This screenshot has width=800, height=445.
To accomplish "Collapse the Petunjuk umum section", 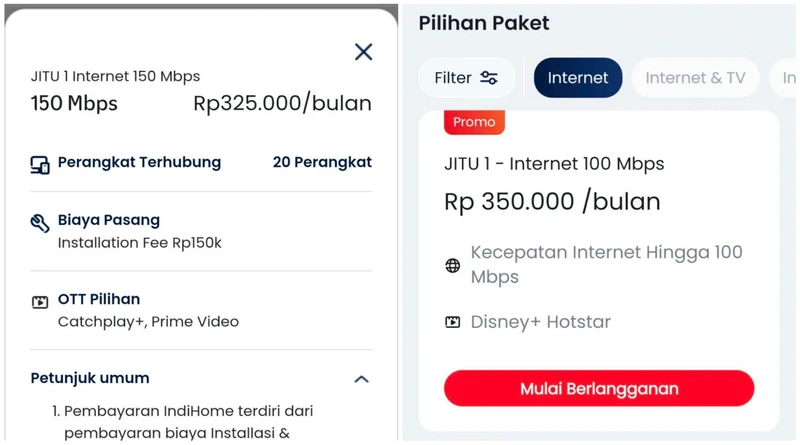I will 361,379.
